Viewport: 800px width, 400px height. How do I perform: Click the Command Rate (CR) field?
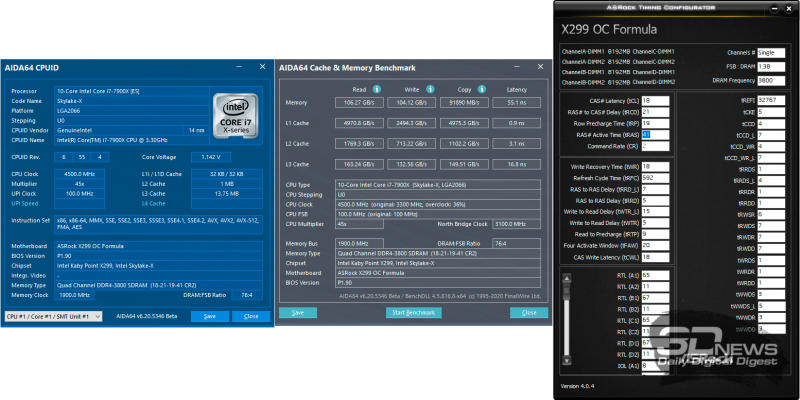[655, 146]
